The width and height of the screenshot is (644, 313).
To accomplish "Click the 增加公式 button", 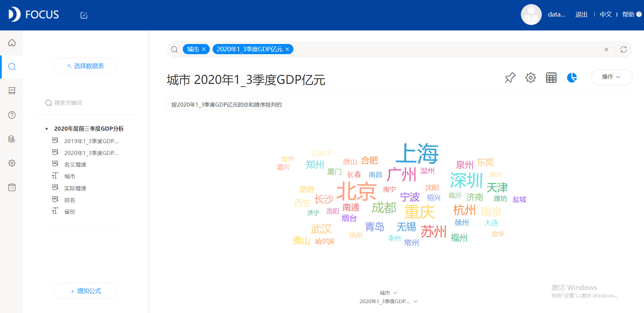I will point(85,291).
